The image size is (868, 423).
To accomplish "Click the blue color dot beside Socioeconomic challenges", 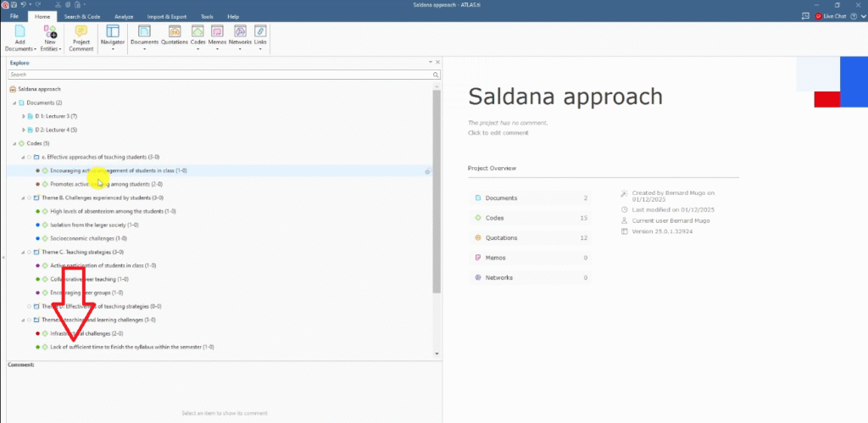I will click(37, 238).
